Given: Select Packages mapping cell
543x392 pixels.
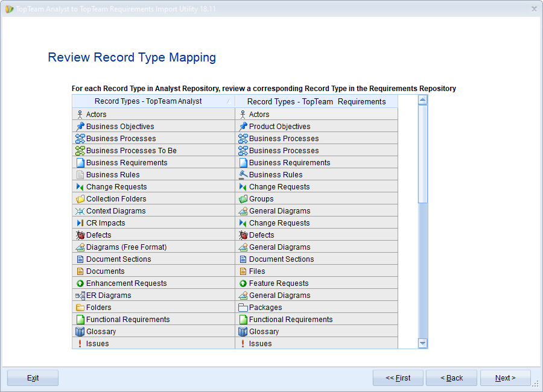Looking at the screenshot, I should [x=317, y=308].
